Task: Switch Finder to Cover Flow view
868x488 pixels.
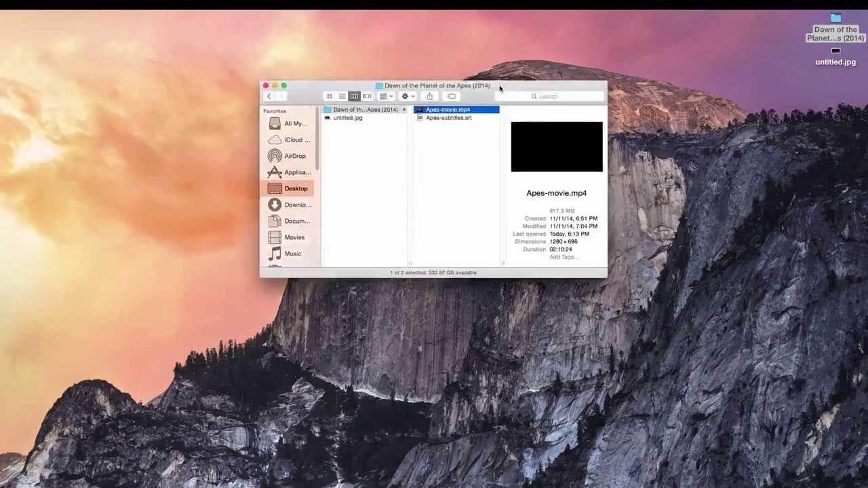Action: [367, 96]
